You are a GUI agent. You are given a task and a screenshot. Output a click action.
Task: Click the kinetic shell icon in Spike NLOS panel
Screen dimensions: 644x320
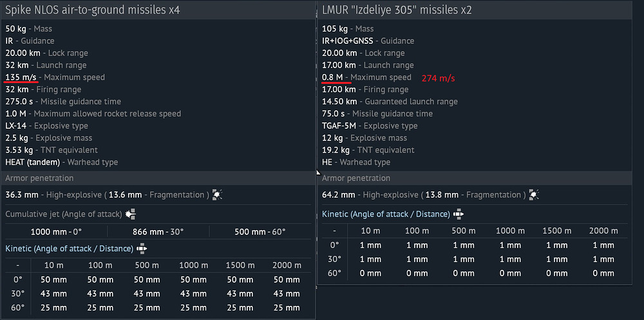142,249
